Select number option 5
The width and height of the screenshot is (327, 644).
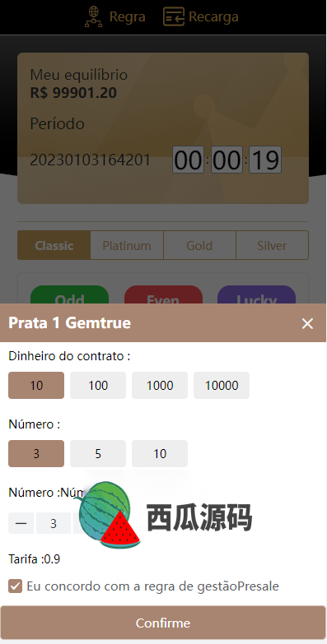98,453
